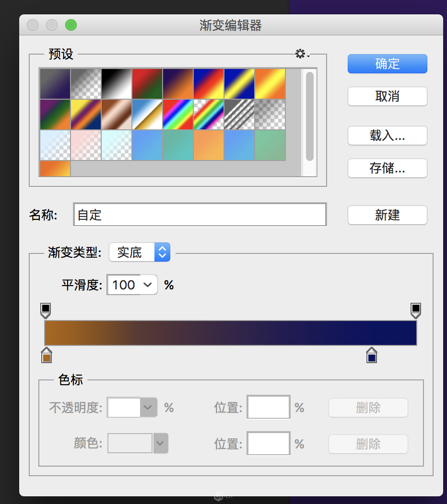Select the gray transparent checkerboard preset in second row
Screen dimensions: 447x504
point(270,115)
